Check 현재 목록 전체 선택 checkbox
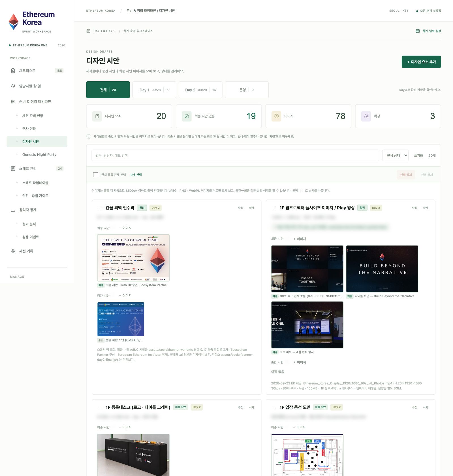453x476 pixels. [96, 175]
